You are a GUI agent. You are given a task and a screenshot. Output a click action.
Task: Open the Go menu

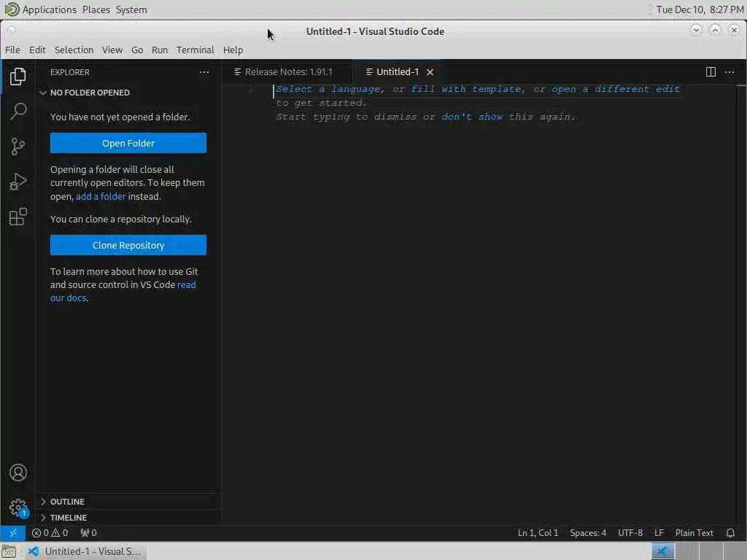(x=137, y=50)
